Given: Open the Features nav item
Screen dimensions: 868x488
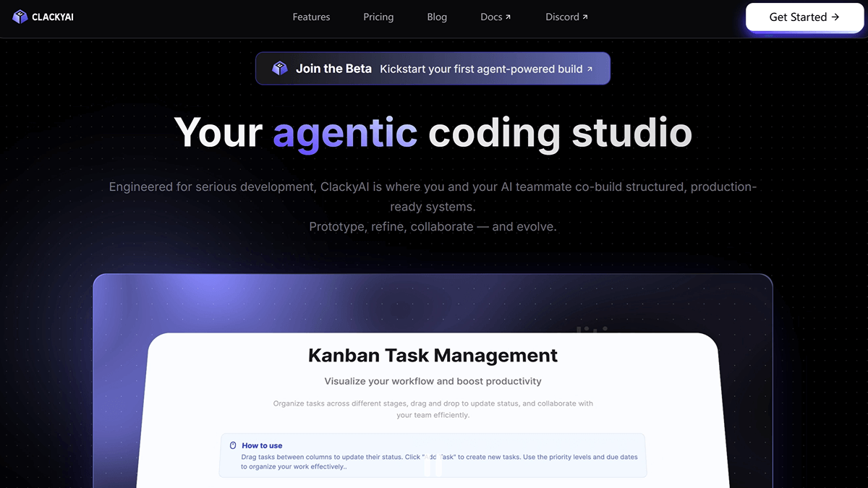Looking at the screenshot, I should 311,17.
